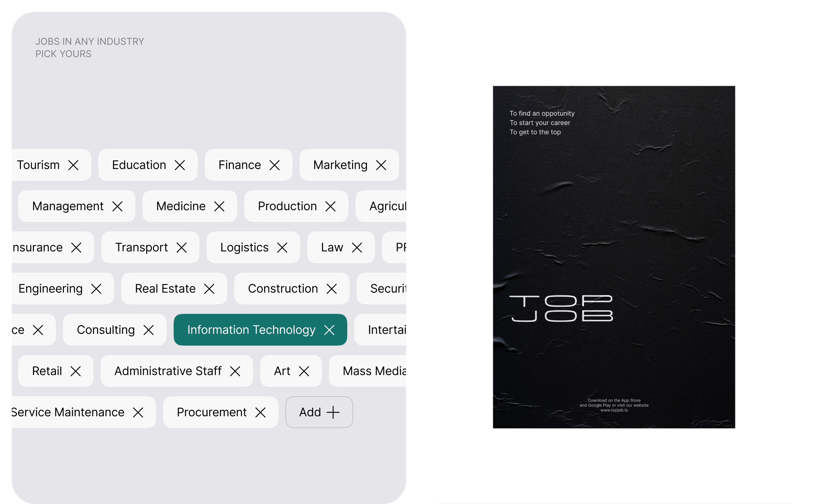Viewport: 824px width, 504px height.
Task: Click the plus icon in Add button
Action: (333, 412)
